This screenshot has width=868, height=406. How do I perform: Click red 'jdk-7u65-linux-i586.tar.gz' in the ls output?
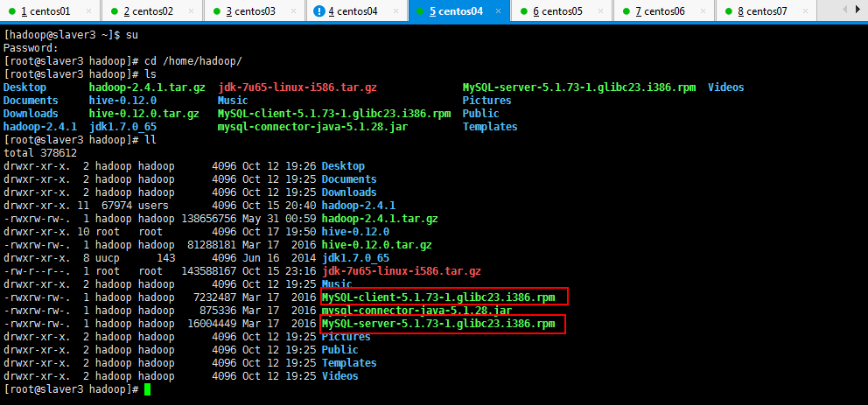297,87
